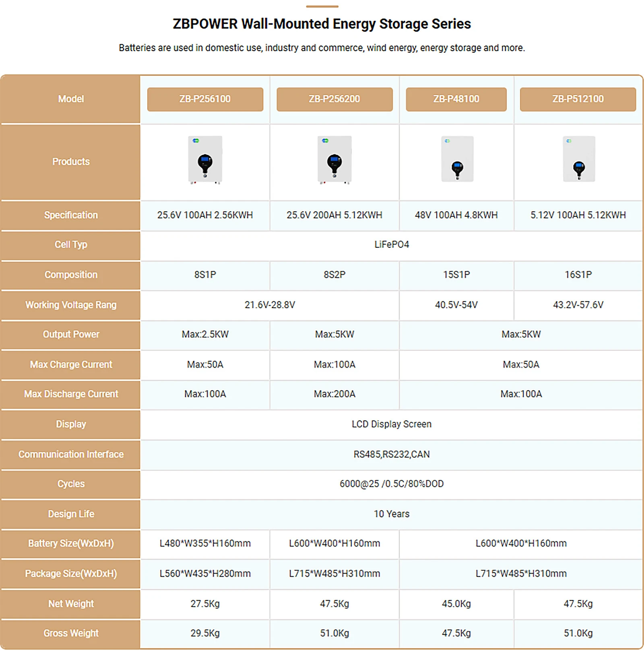View the ZB-P48100 battery product image
This screenshot has height=652, width=644.
[x=457, y=159]
